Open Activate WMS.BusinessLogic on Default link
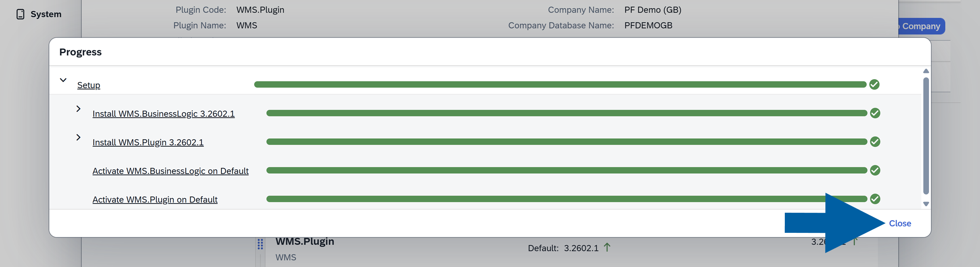The width and height of the screenshot is (980, 267). click(170, 171)
